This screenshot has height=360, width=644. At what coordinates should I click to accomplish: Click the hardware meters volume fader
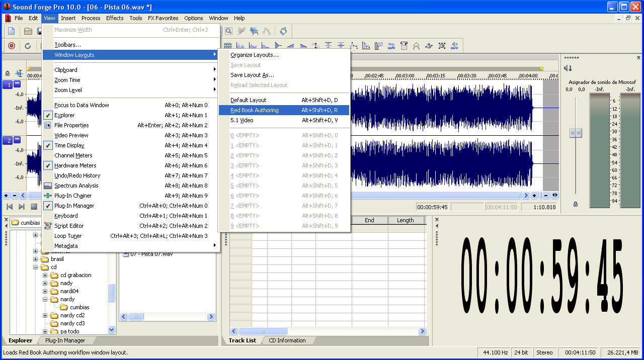click(x=576, y=133)
